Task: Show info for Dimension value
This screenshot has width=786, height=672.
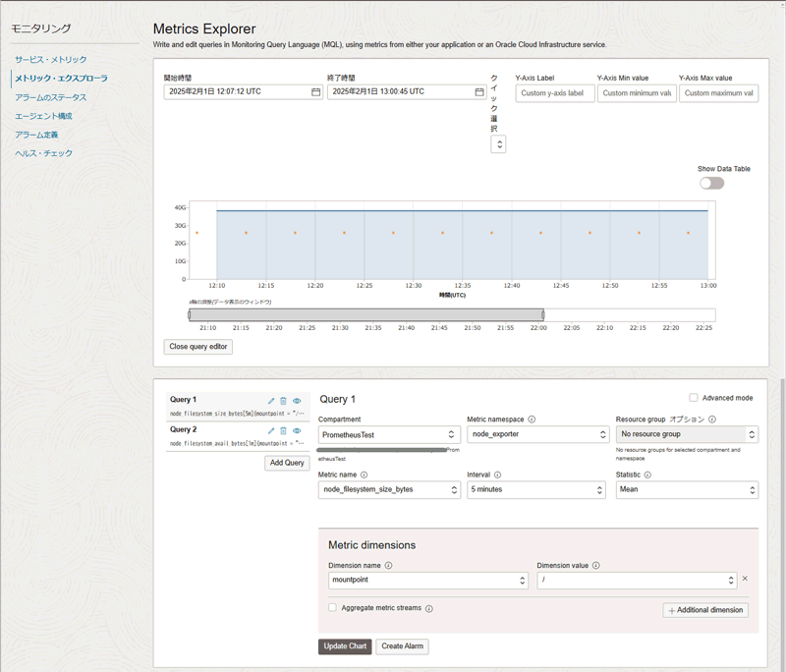Action: [x=596, y=565]
